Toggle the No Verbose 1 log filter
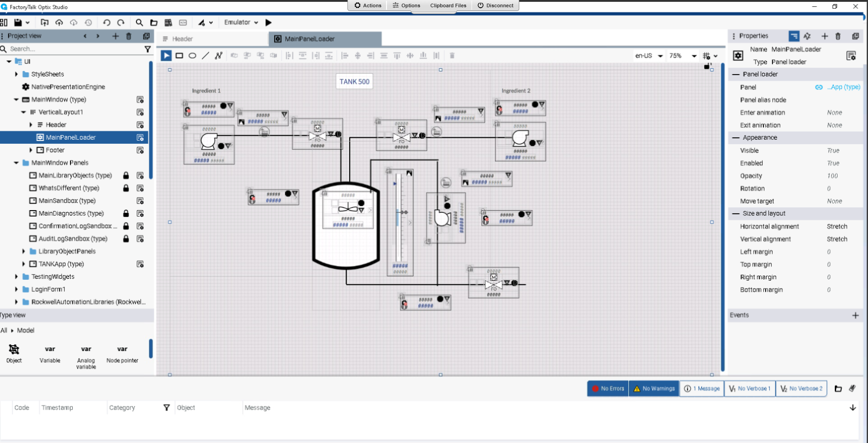The width and height of the screenshot is (868, 443). pyautogui.click(x=750, y=388)
